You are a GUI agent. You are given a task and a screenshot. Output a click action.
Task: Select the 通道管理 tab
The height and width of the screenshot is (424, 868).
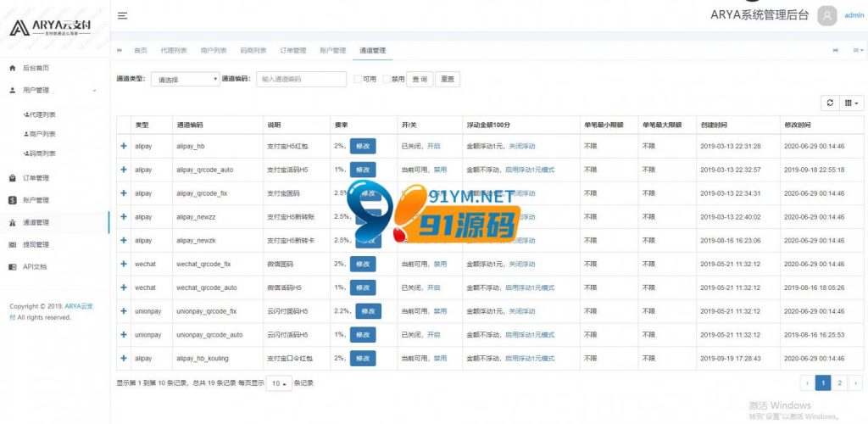[x=373, y=50]
